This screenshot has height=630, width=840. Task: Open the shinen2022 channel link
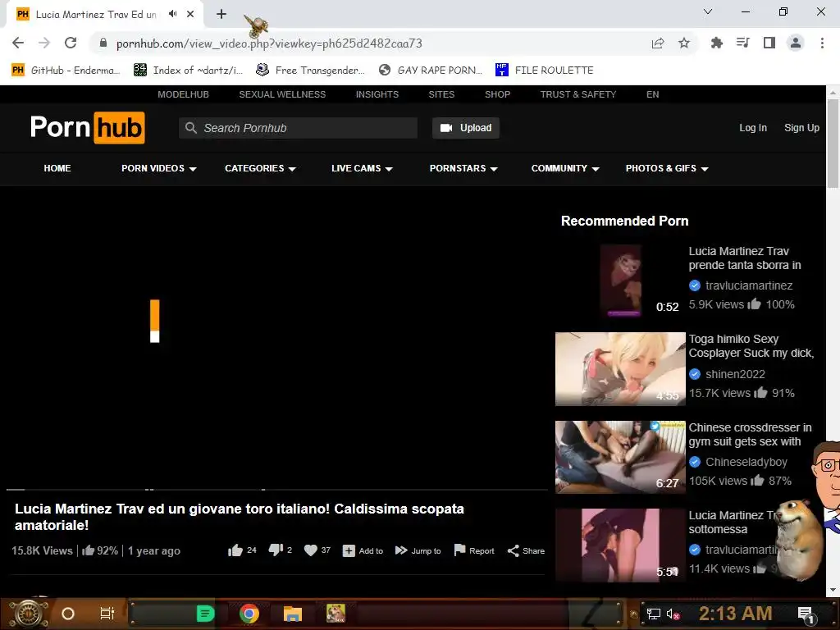735,374
